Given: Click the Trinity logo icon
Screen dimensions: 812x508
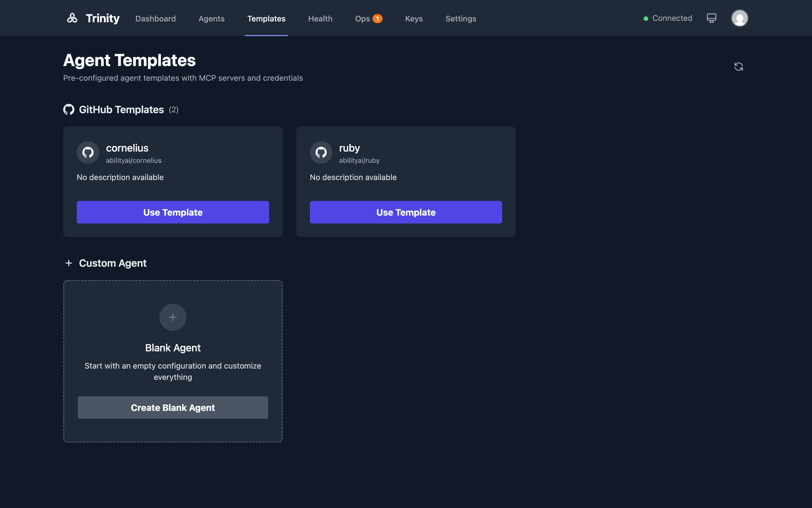Looking at the screenshot, I should [72, 18].
